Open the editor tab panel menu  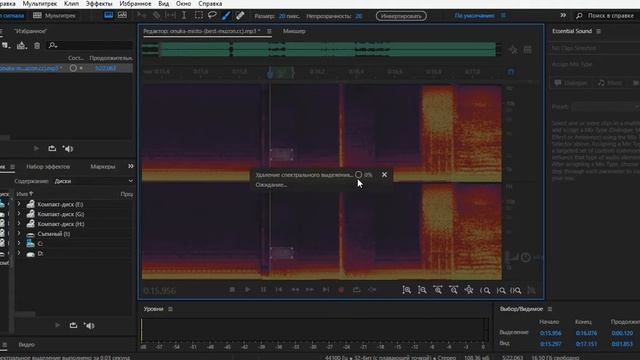269,31
